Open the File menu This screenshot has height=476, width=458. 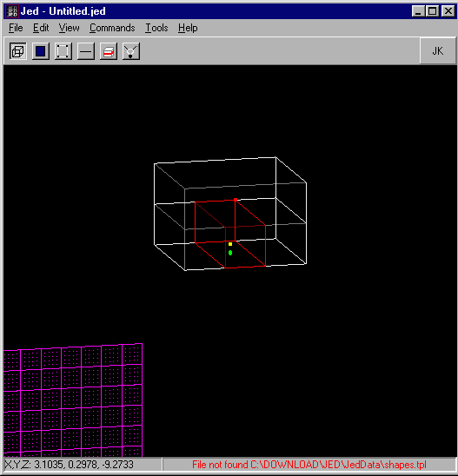tap(16, 28)
